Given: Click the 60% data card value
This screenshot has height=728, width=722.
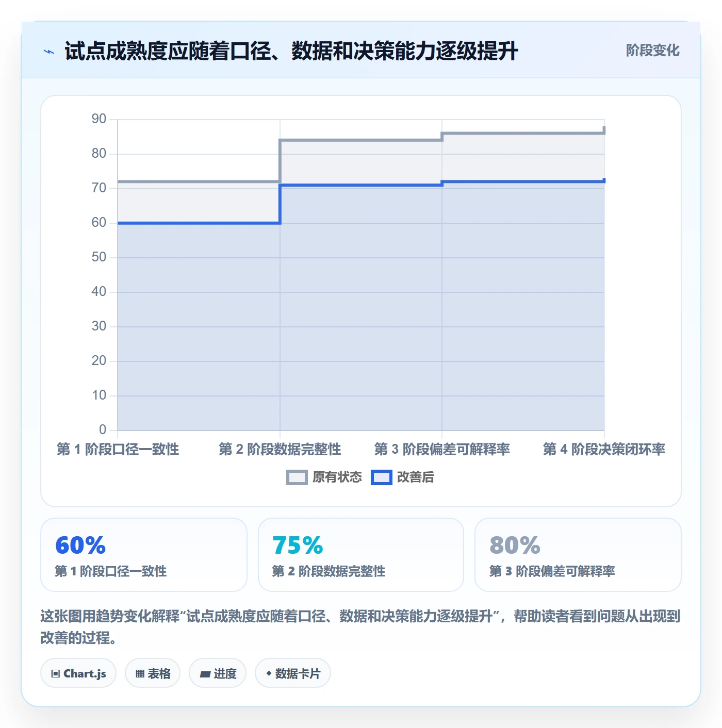Looking at the screenshot, I should (80, 545).
